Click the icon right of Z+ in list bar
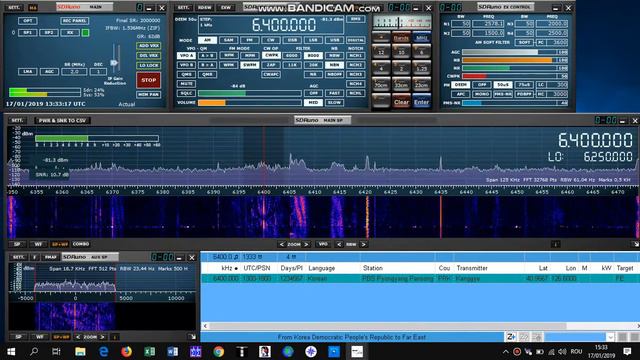 [x=524, y=337]
